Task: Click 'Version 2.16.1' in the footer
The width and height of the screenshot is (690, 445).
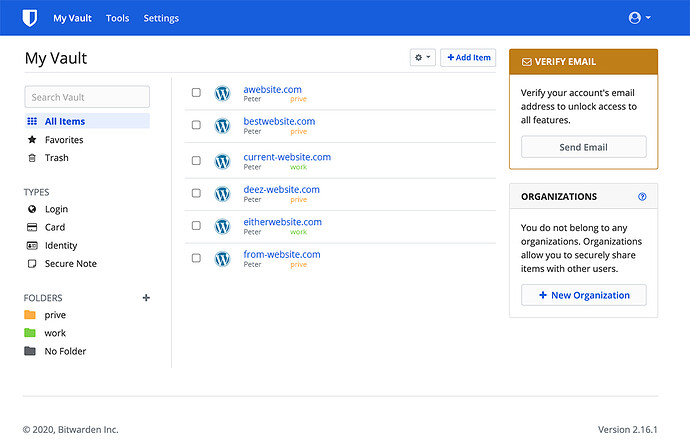Action: tap(627, 430)
